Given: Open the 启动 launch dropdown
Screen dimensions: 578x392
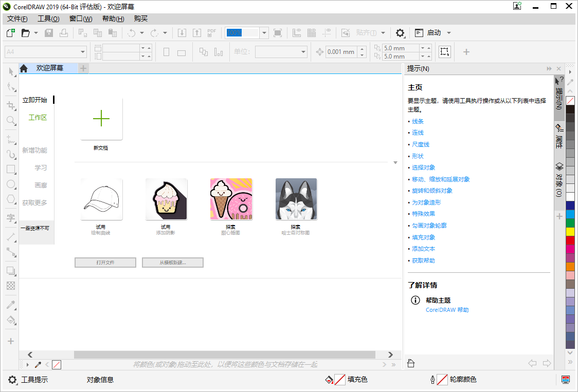Looking at the screenshot, I should coord(448,33).
